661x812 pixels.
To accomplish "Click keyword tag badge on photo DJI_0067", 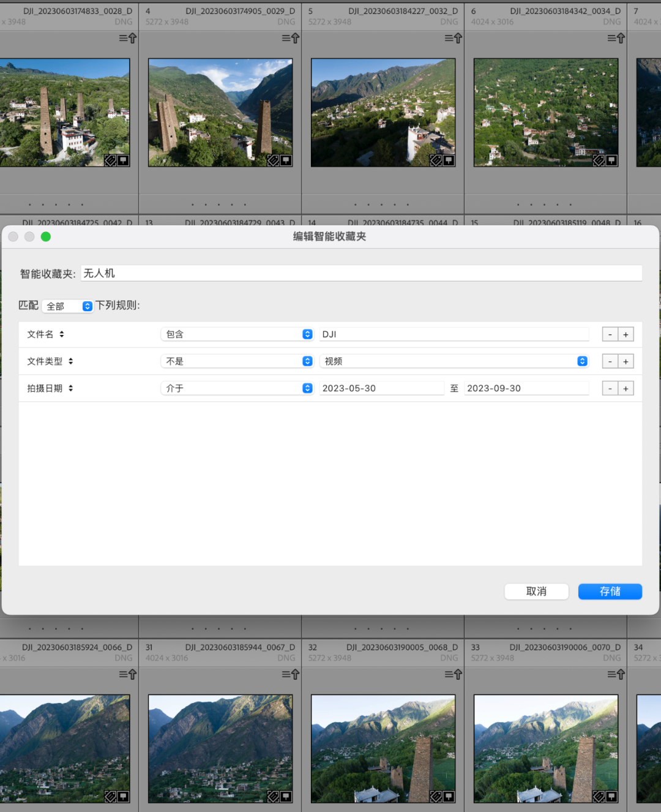I will click(x=273, y=797).
